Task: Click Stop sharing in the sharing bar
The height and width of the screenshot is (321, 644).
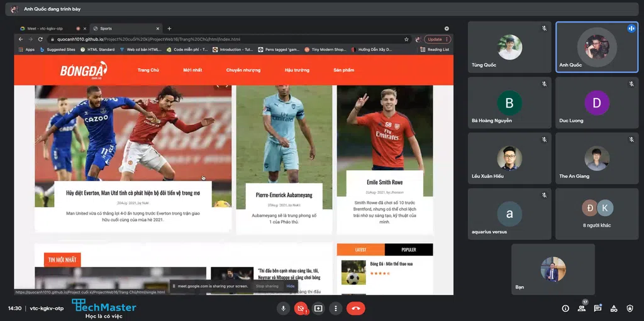Action: tap(267, 286)
